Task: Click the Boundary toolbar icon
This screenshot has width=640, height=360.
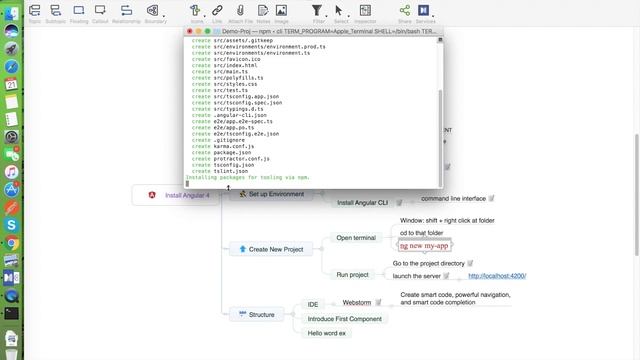Action: point(153,11)
